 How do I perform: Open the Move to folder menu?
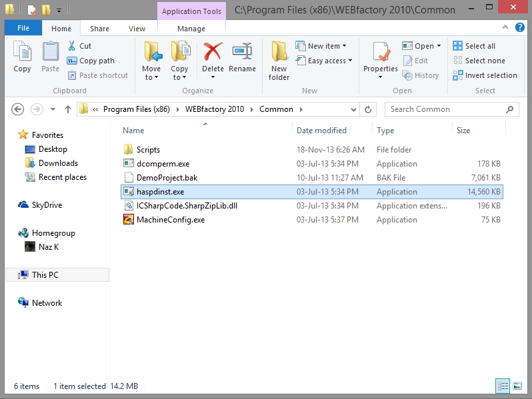[151, 61]
